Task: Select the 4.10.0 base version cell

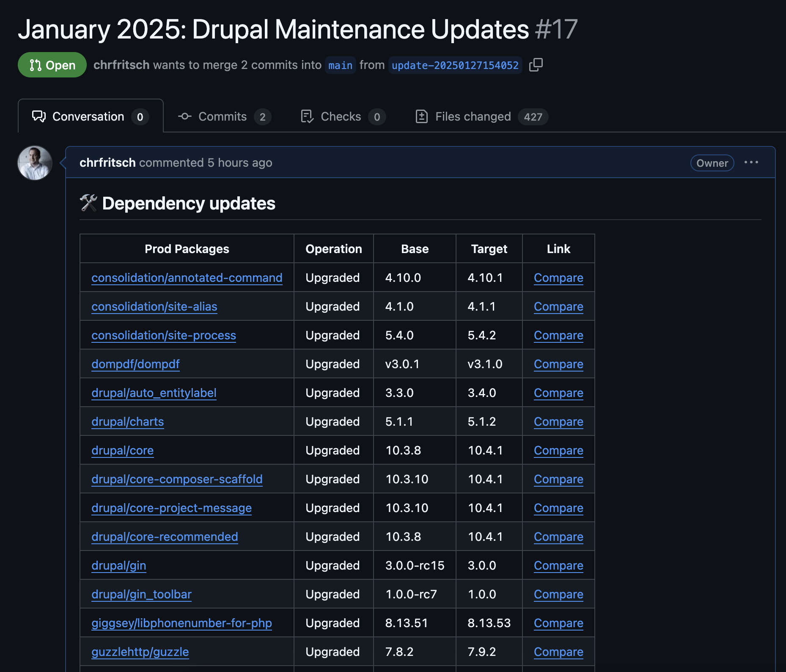Action: (x=415, y=278)
